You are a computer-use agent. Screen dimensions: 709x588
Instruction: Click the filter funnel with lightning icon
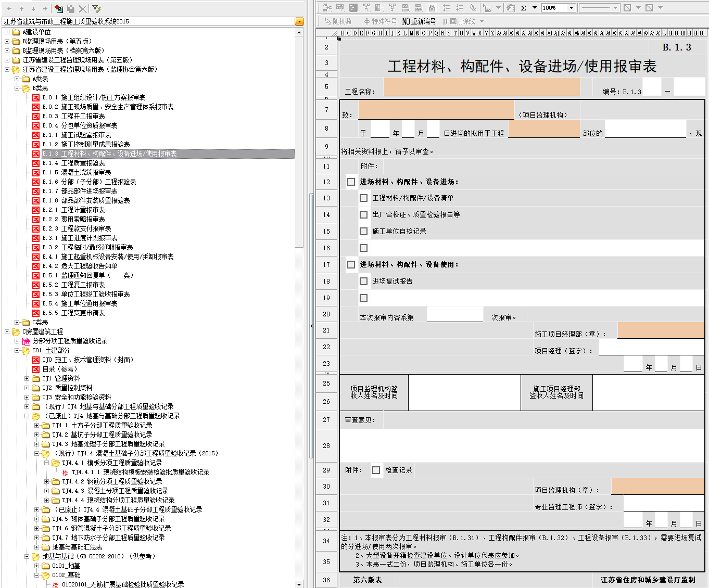click(x=97, y=9)
